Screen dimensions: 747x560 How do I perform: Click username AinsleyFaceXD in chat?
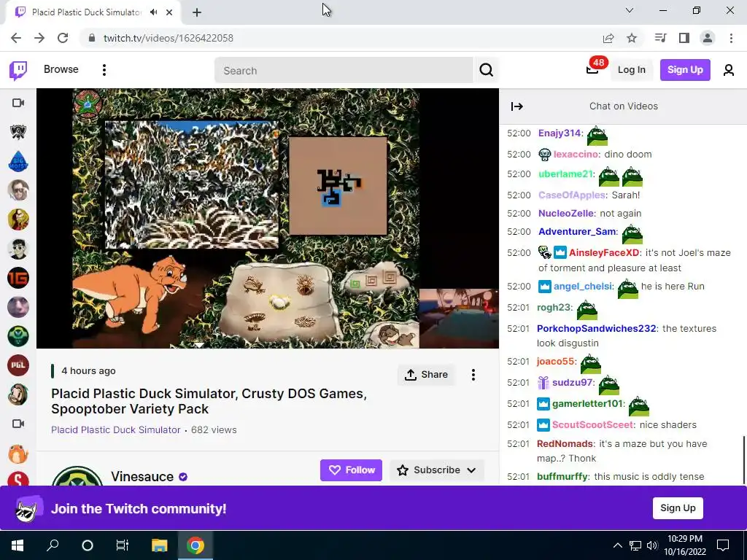coord(604,253)
